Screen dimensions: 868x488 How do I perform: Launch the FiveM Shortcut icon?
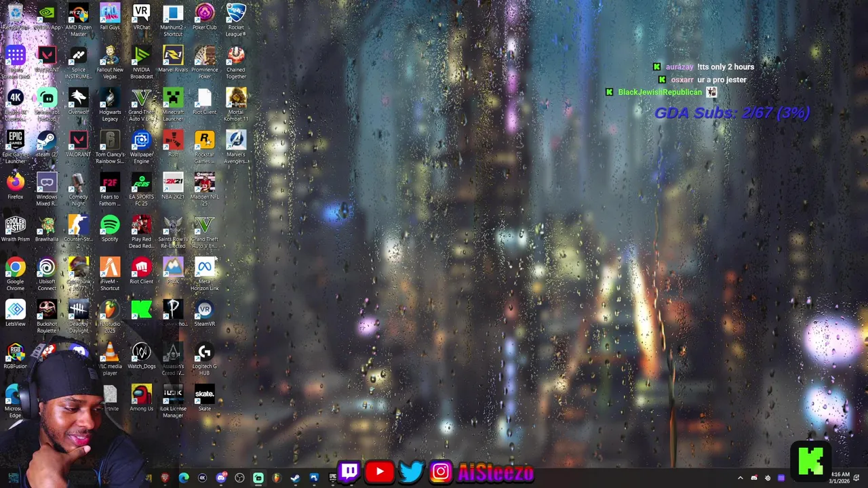coord(110,274)
